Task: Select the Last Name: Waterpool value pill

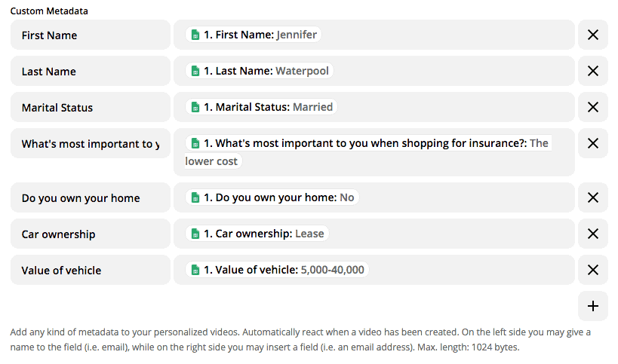Action: pos(259,71)
